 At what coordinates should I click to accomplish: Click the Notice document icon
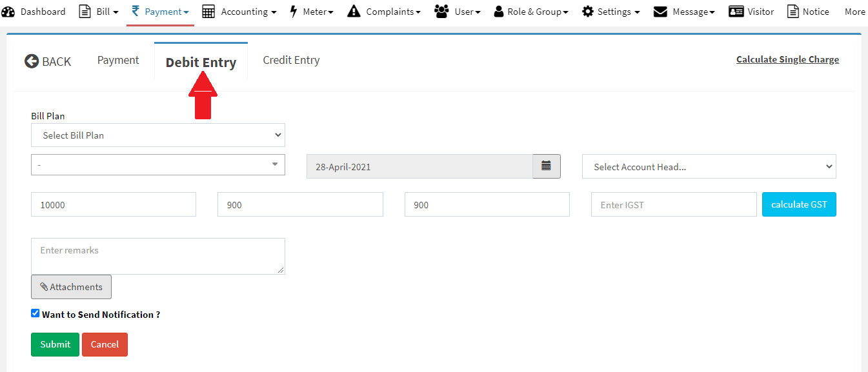point(792,12)
